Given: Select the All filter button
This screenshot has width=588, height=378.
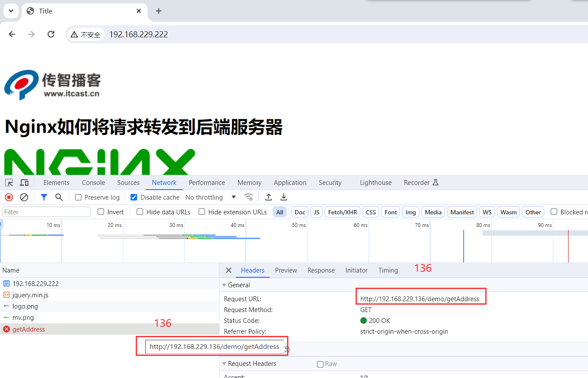Looking at the screenshot, I should (280, 212).
